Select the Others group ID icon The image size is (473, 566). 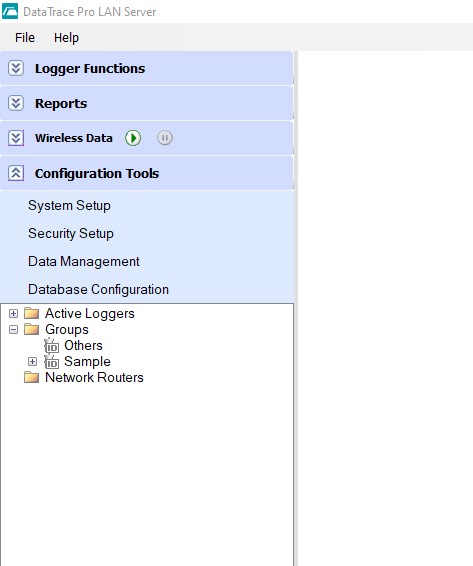point(51,345)
